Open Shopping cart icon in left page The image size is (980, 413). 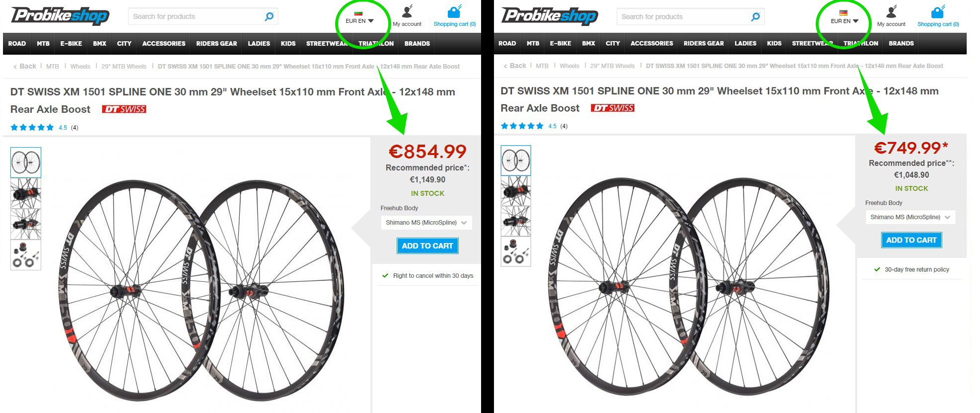454,12
